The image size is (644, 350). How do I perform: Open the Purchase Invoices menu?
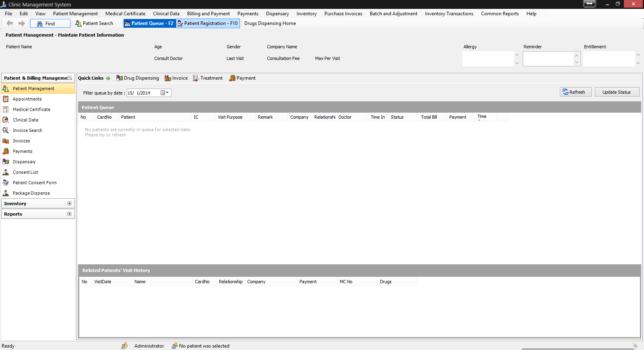pyautogui.click(x=343, y=14)
